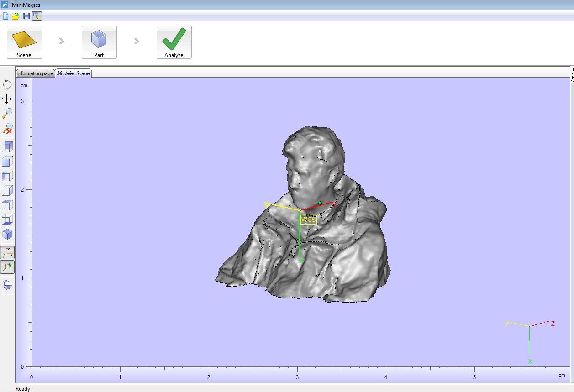Run the Analyze step
The width and height of the screenshot is (574, 392).
click(174, 42)
